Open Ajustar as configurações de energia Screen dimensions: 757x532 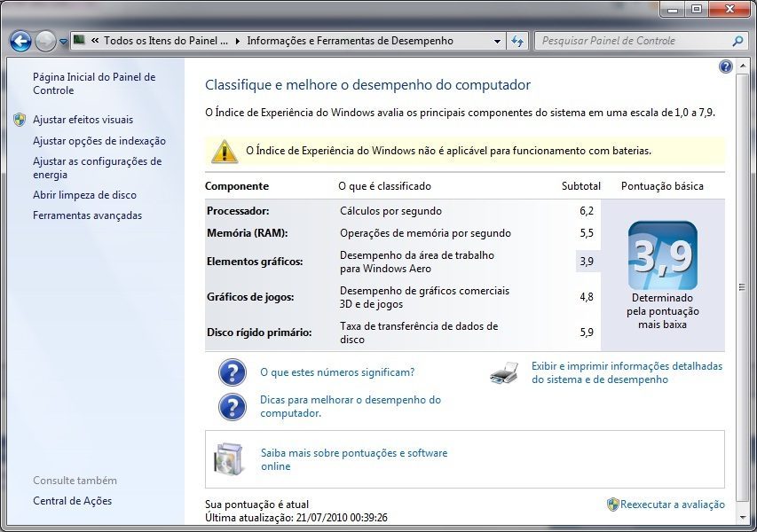[97, 168]
